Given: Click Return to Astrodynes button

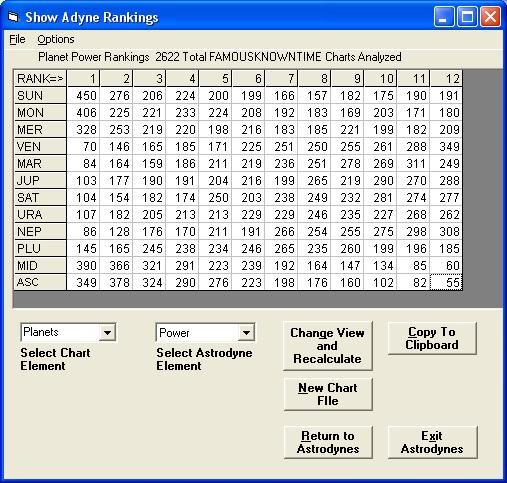Looking at the screenshot, I should coord(328,442).
